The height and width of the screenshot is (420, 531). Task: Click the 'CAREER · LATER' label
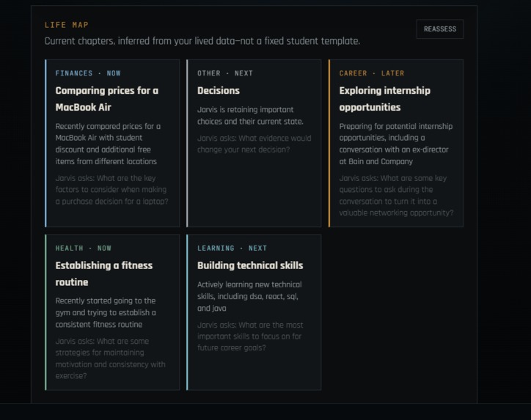point(372,73)
